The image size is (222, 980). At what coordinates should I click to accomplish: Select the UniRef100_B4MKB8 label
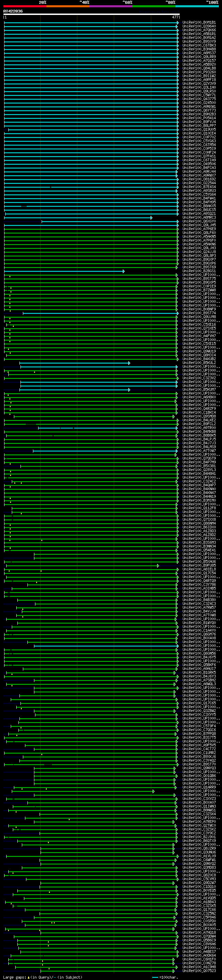199,432
